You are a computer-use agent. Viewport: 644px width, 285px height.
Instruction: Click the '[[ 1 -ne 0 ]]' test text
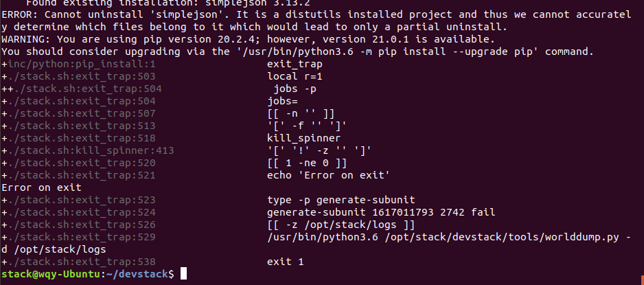pos(307,163)
